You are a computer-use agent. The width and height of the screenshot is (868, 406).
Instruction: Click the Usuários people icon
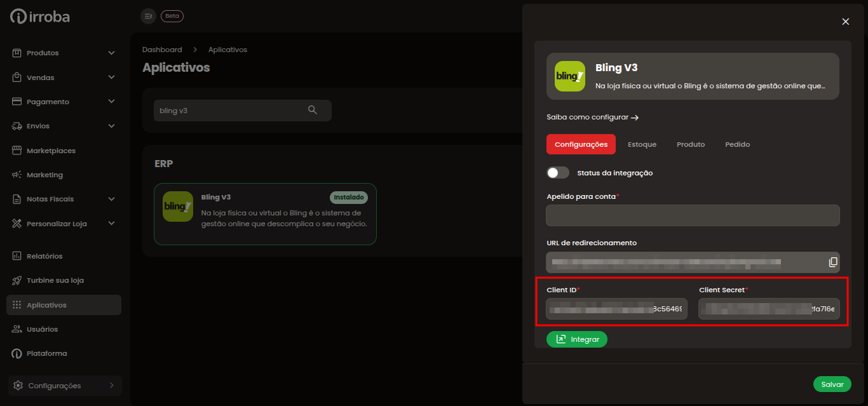17,329
